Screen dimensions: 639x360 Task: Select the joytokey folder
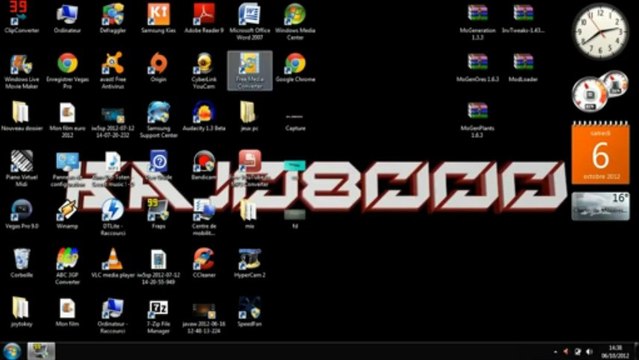22,311
